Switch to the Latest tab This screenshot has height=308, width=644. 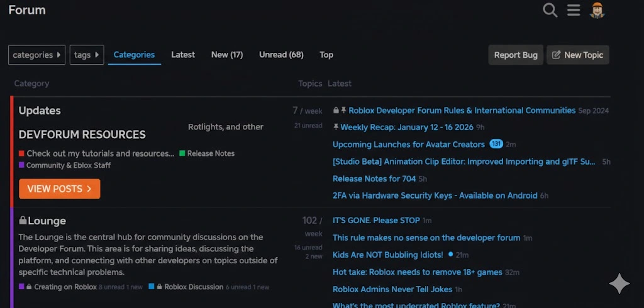pos(183,55)
